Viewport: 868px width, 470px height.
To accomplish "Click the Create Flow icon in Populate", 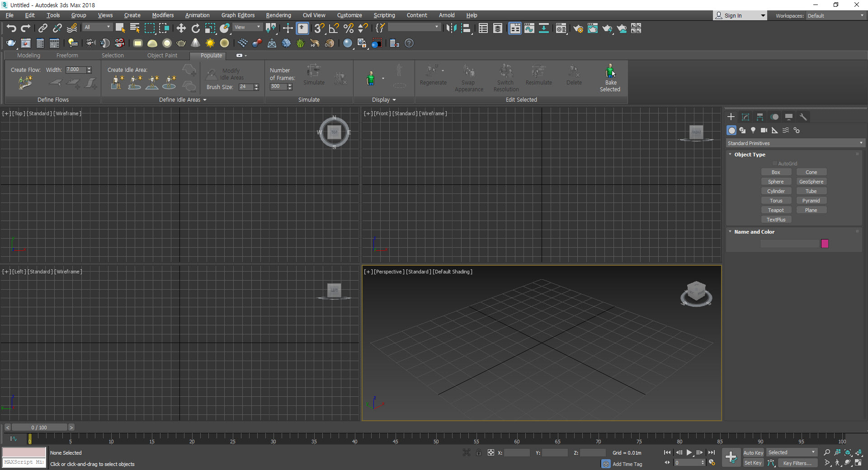I will click(x=25, y=82).
